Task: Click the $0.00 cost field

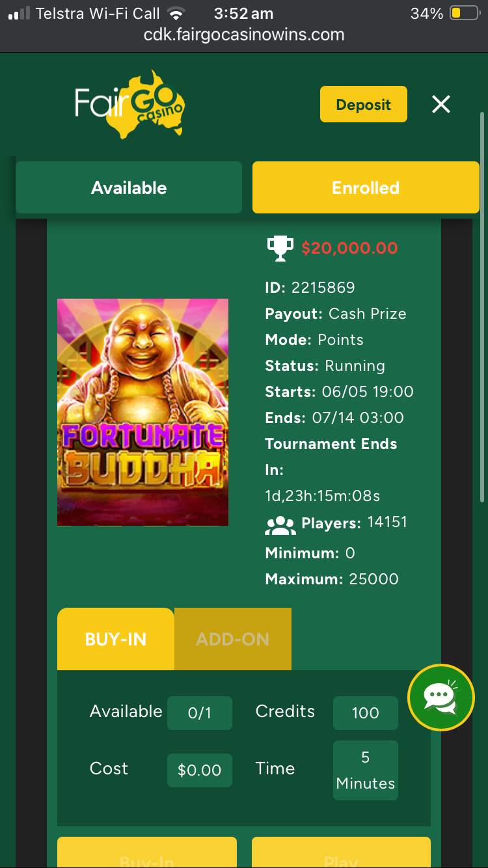Action: (x=200, y=770)
